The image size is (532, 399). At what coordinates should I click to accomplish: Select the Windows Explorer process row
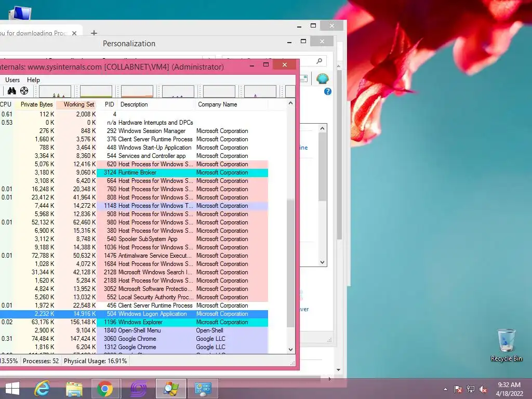pyautogui.click(x=134, y=322)
